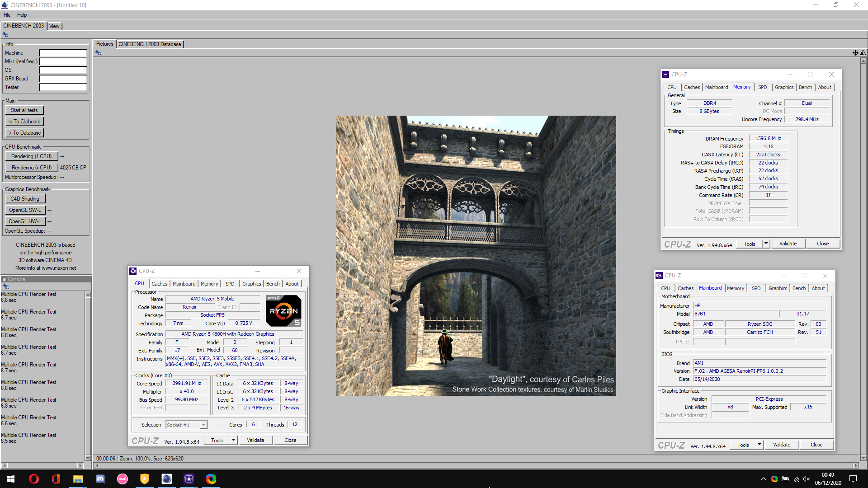The image size is (868, 488).
Task: Open Tools dropdown arrow in Memory window
Action: click(766, 244)
